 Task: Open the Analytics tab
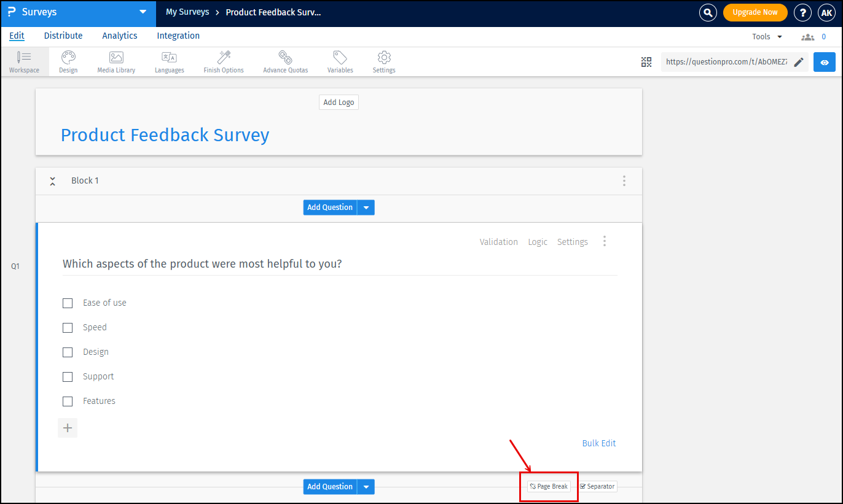click(x=119, y=36)
